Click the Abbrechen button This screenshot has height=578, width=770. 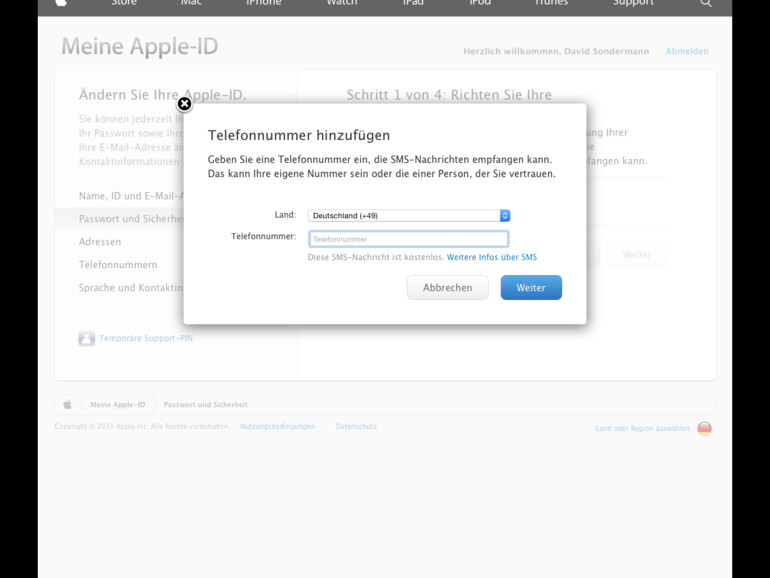pyautogui.click(x=447, y=287)
